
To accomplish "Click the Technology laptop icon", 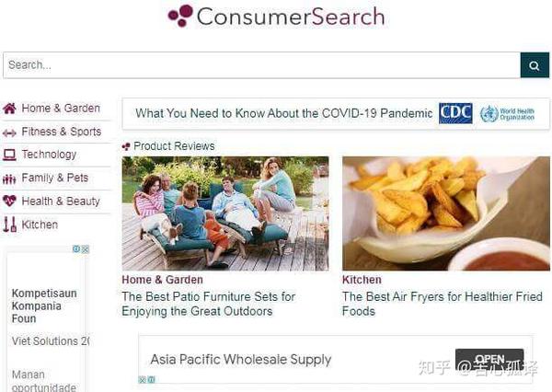I will 9,155.
